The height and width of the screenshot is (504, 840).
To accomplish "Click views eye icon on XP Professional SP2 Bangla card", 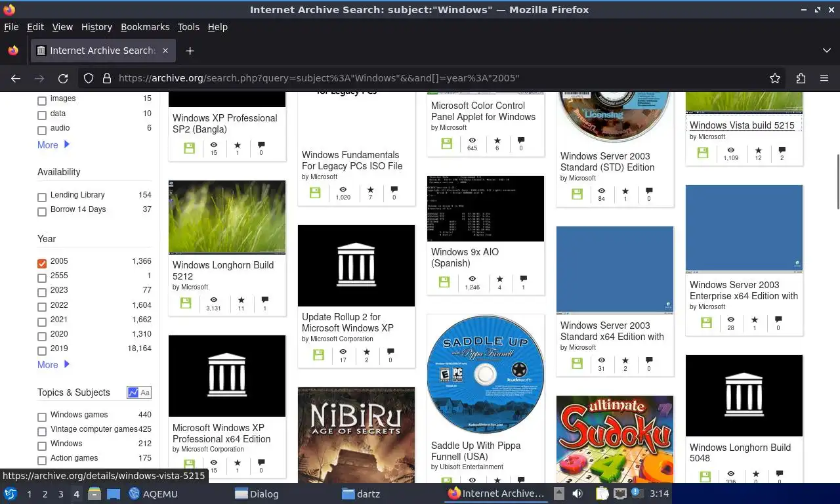I will [214, 145].
